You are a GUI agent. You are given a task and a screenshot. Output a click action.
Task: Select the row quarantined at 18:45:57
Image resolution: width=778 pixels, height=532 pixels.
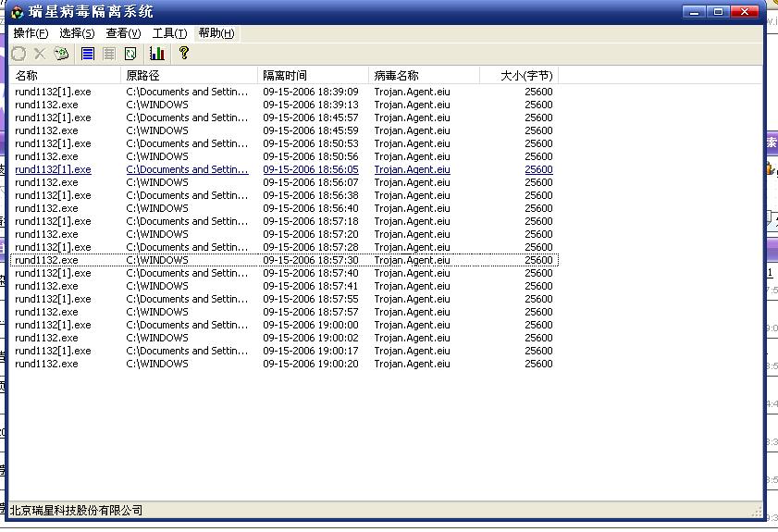[284, 118]
